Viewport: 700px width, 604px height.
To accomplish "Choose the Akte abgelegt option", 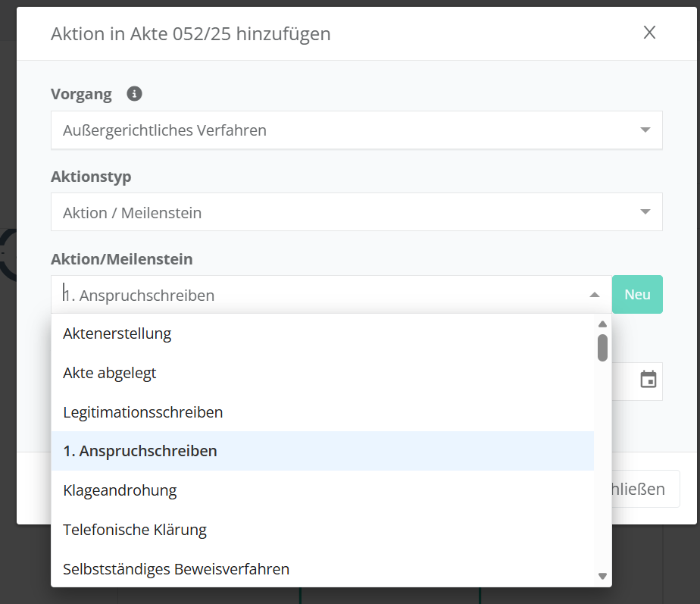I will click(x=110, y=373).
